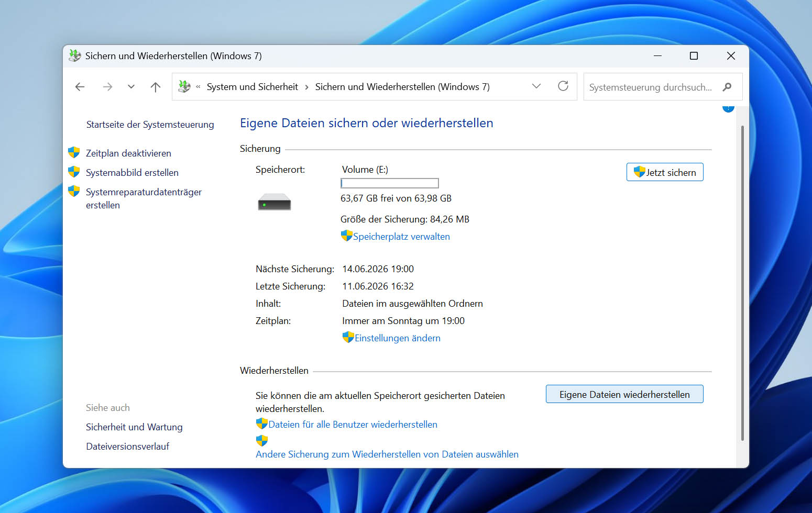This screenshot has height=513, width=812.
Task: Go back with the left arrow button
Action: pyautogui.click(x=80, y=87)
